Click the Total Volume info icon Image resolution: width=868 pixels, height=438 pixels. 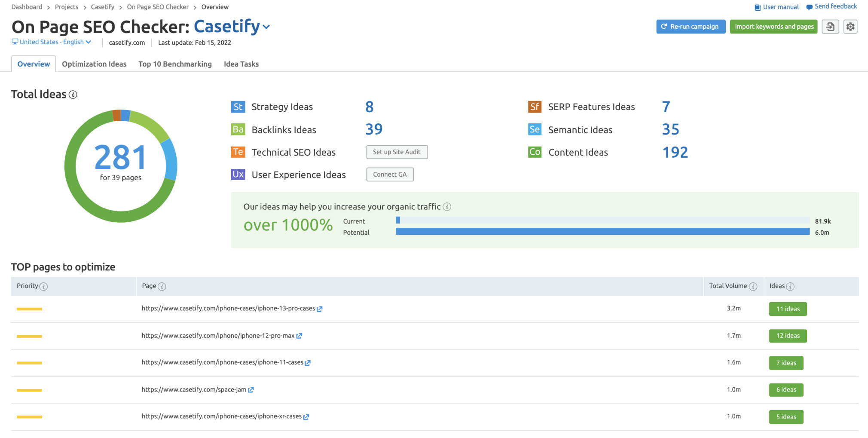click(753, 287)
